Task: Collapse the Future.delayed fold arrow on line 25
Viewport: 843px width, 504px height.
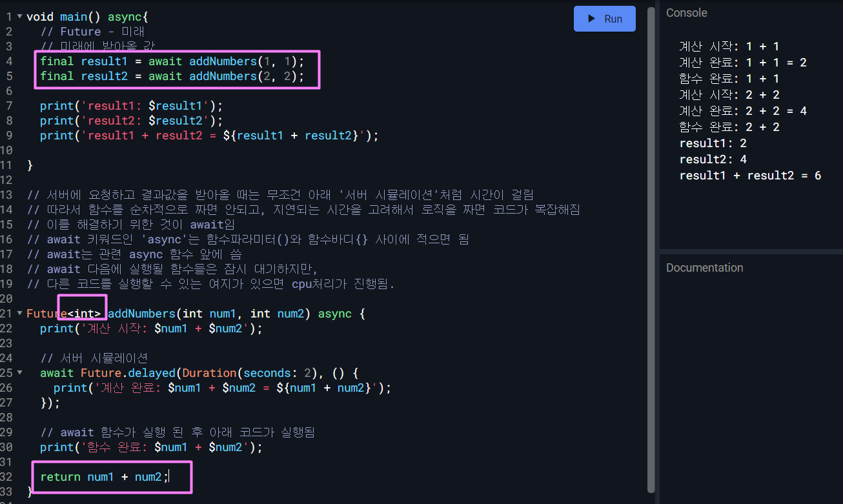Action: click(x=19, y=373)
